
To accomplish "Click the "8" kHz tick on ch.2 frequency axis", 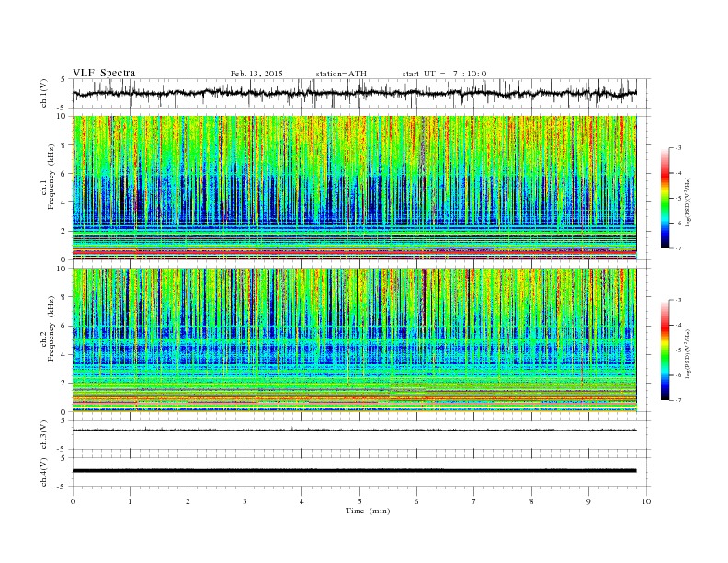I will pyautogui.click(x=63, y=297).
